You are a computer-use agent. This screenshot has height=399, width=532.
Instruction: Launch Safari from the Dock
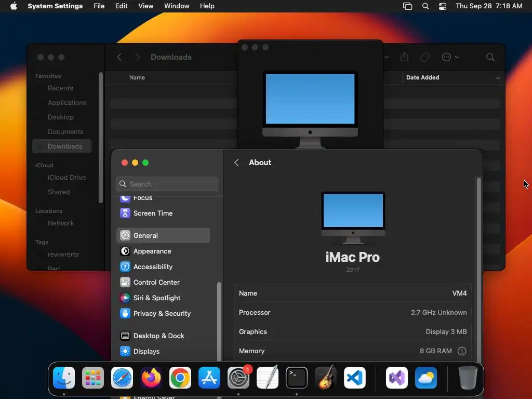pyautogui.click(x=122, y=378)
